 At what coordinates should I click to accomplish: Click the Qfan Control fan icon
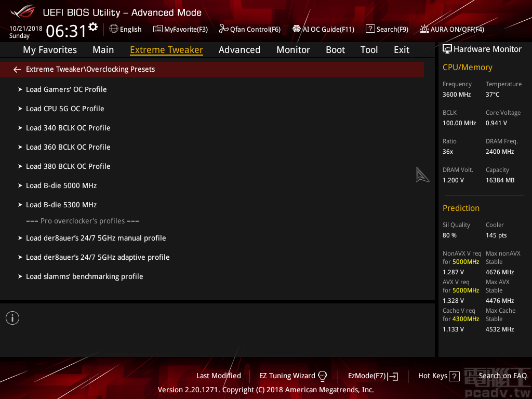[x=223, y=29]
